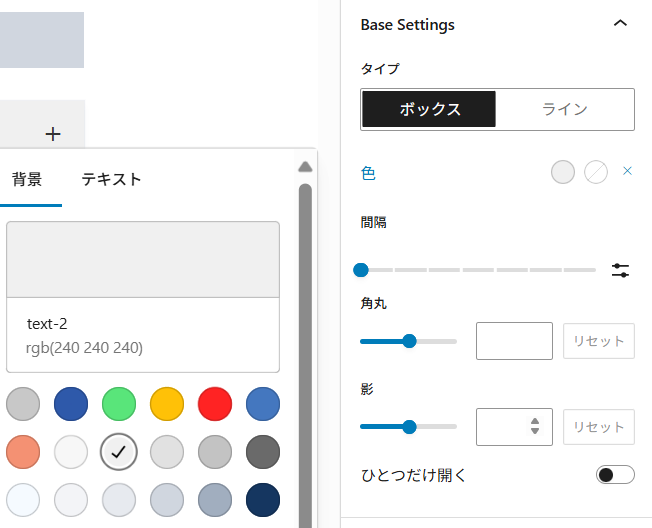This screenshot has height=528, width=652.
Task: Choose the green color swatch
Action: 119,404
